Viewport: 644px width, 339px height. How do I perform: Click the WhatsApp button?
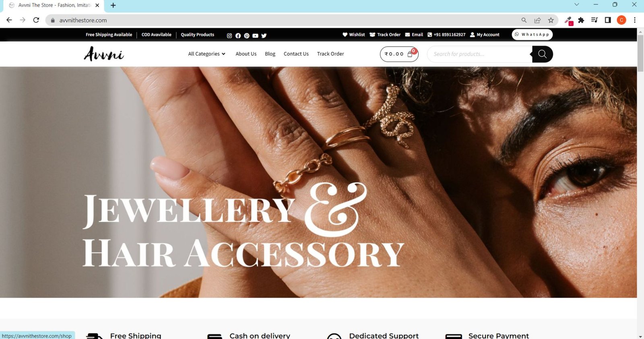532,35
